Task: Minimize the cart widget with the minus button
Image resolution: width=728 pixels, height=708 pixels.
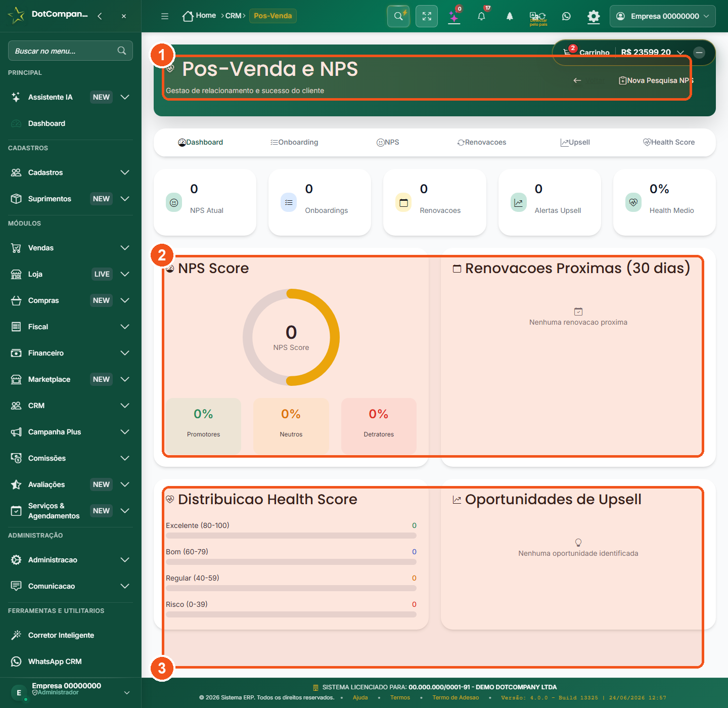Action: pos(699,52)
